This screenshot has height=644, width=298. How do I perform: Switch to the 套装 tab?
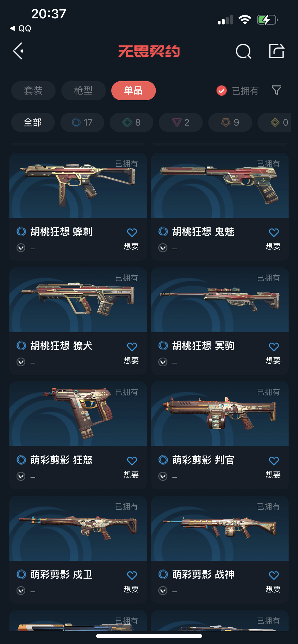point(33,91)
